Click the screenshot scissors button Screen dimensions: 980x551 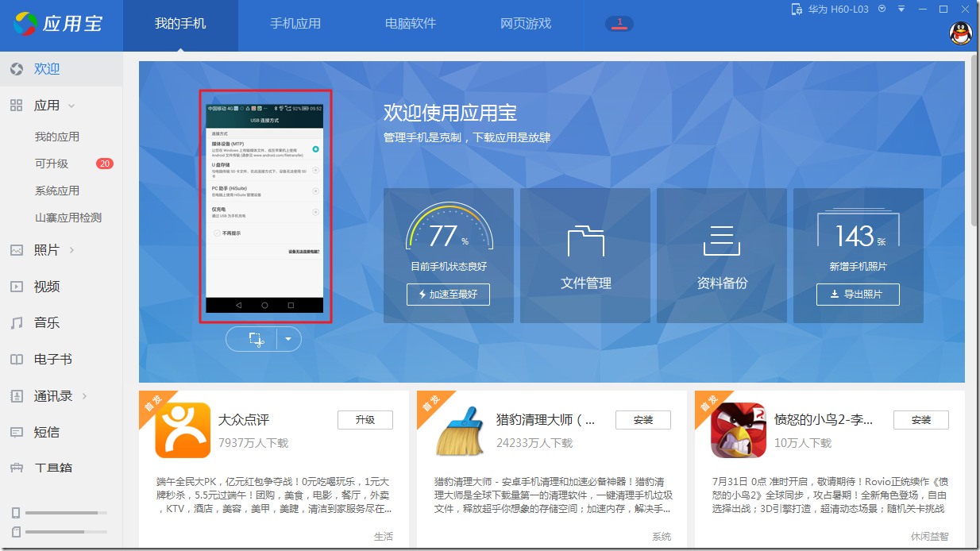255,339
